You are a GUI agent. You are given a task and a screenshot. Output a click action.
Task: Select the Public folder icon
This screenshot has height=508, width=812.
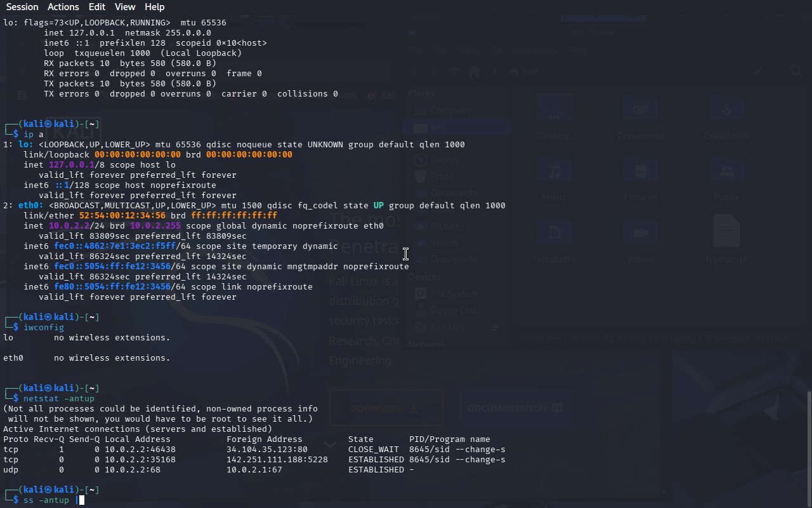[x=726, y=172]
